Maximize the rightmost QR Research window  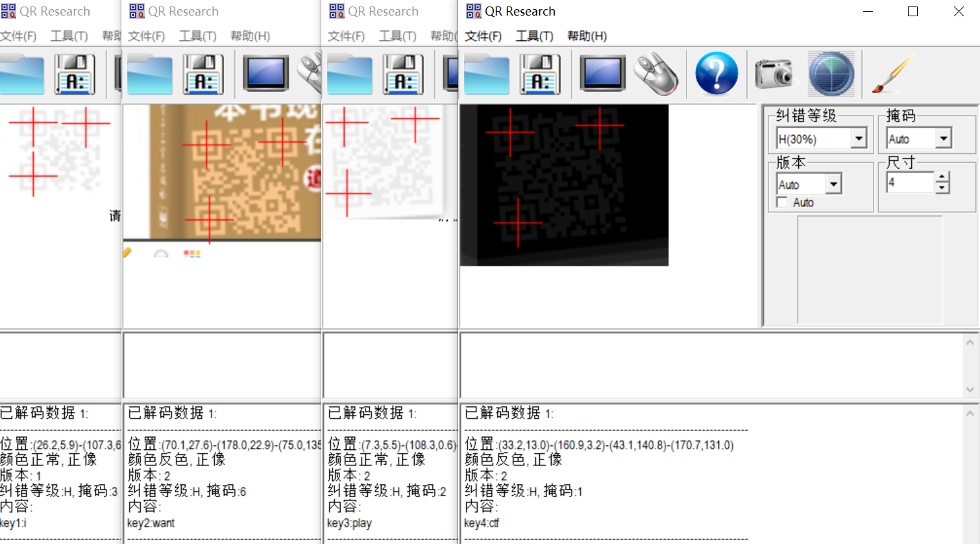coord(913,12)
